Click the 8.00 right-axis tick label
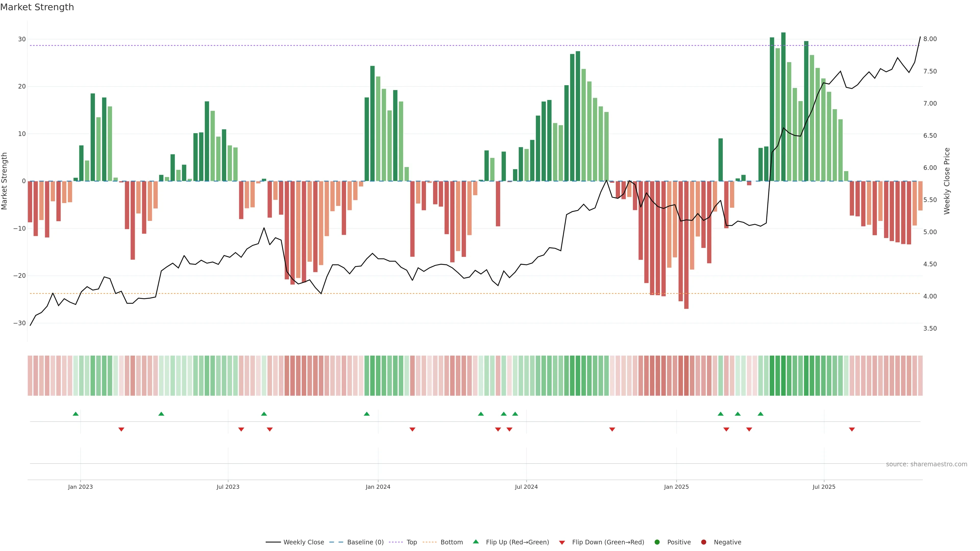The image size is (980, 551). (930, 39)
